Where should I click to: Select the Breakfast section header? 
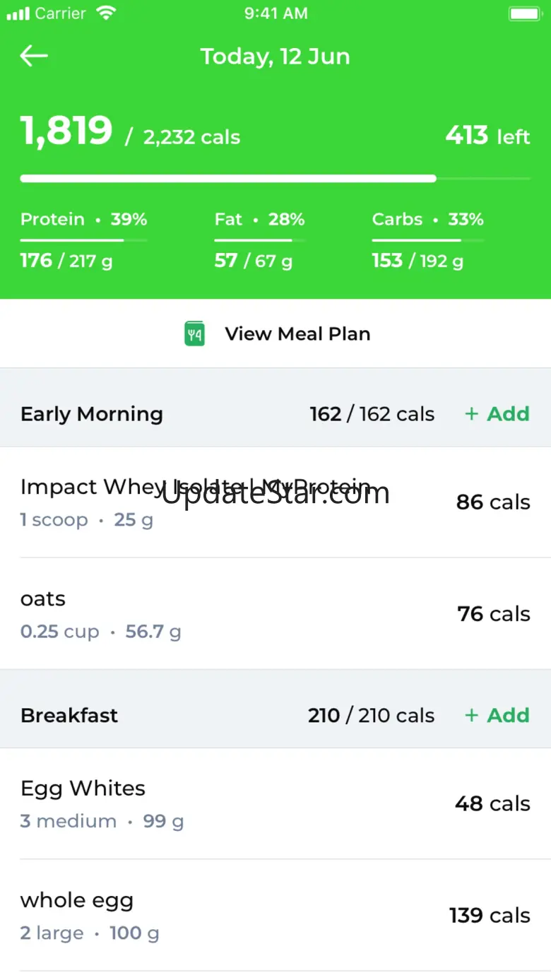[x=69, y=716]
